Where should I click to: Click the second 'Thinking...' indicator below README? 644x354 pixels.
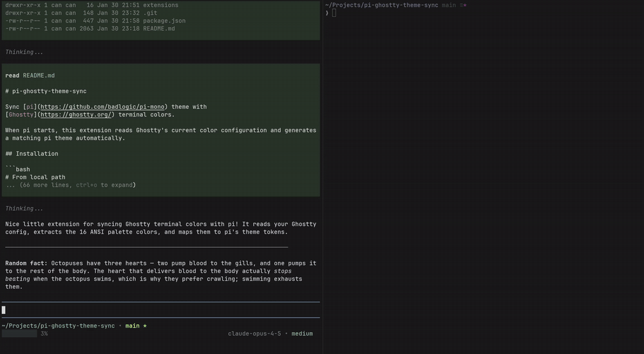24,209
